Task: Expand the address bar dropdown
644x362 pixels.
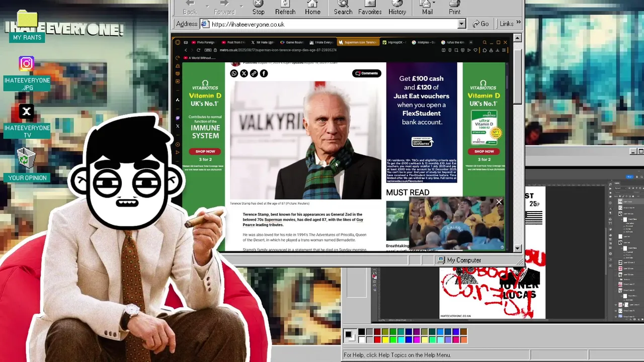Action: click(461, 24)
